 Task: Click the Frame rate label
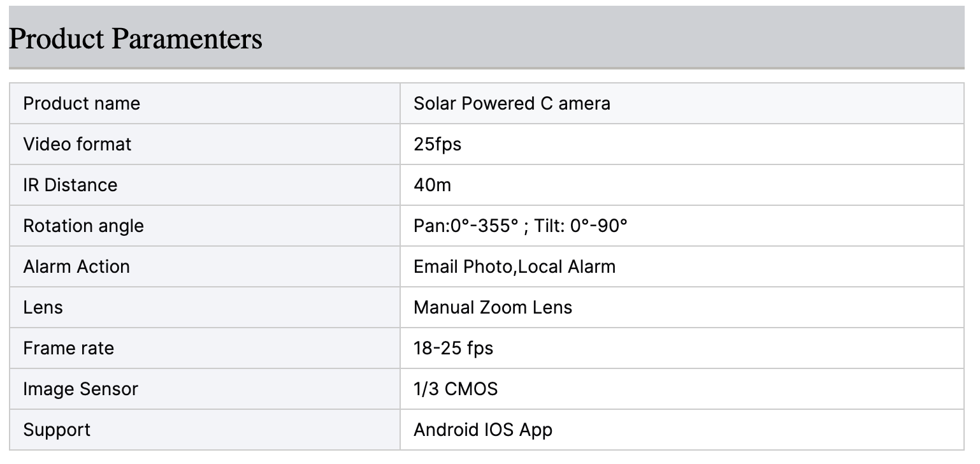pyautogui.click(x=69, y=348)
